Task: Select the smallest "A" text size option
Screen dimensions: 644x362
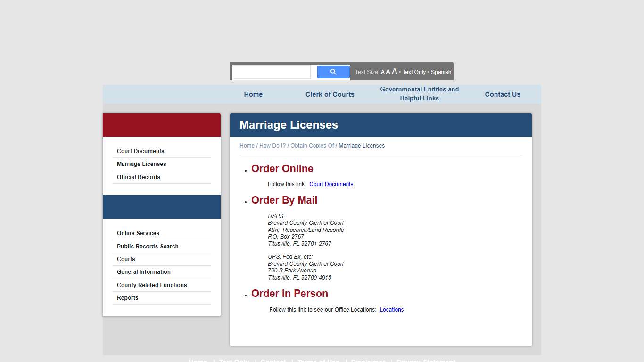Action: pyautogui.click(x=382, y=71)
